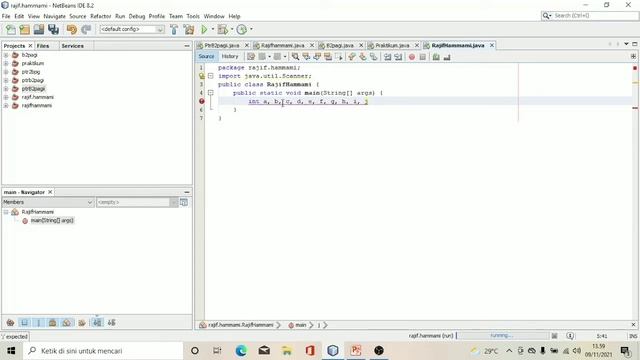Click the Sort by Source icon in navigator bottom bar
Screen dimensions: 640x360
[x=111, y=322]
